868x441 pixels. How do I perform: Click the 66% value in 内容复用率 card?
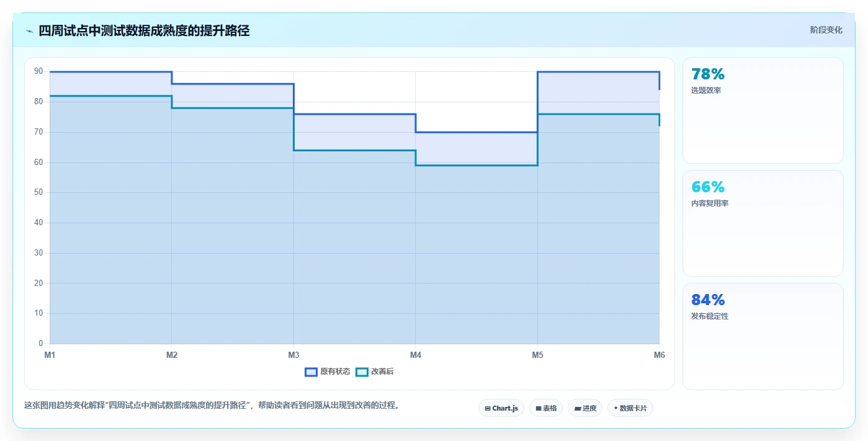coord(708,187)
